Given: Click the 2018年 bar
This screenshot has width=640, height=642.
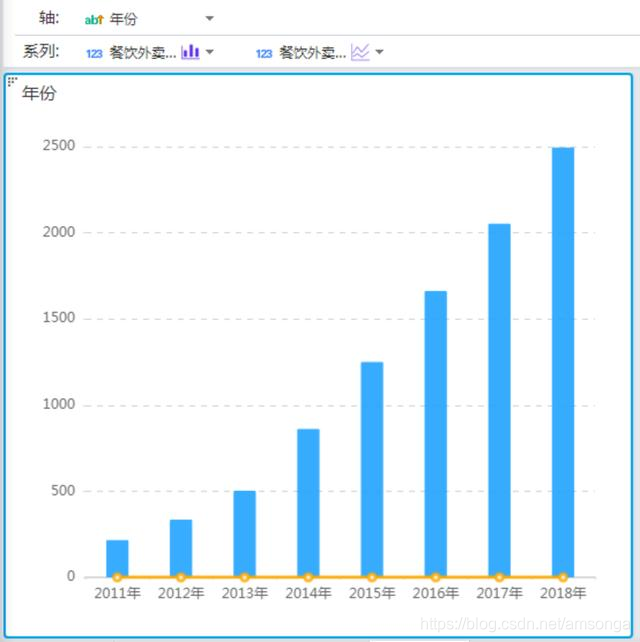Looking at the screenshot, I should pyautogui.click(x=563, y=362).
